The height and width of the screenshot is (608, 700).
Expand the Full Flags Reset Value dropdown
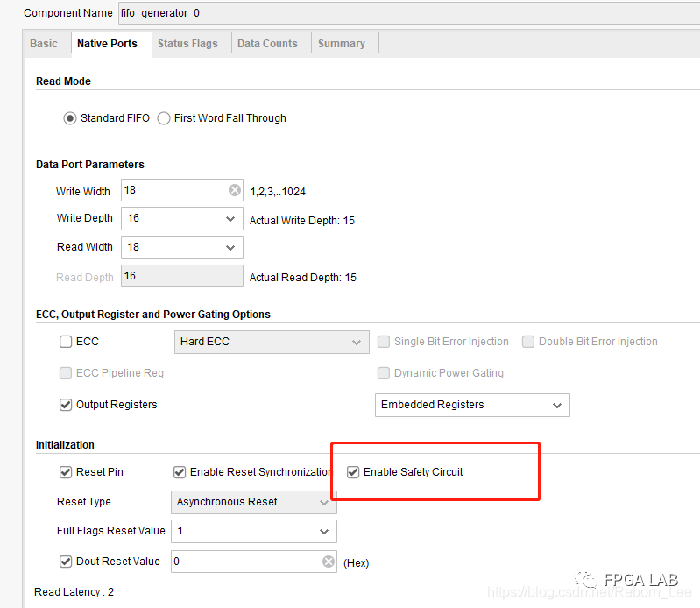(x=325, y=532)
